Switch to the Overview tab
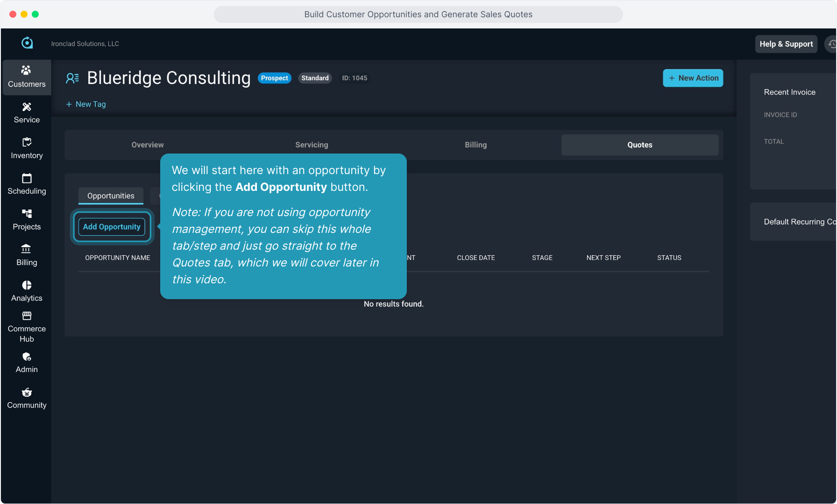Image resolution: width=837 pixels, height=504 pixels. coord(148,145)
